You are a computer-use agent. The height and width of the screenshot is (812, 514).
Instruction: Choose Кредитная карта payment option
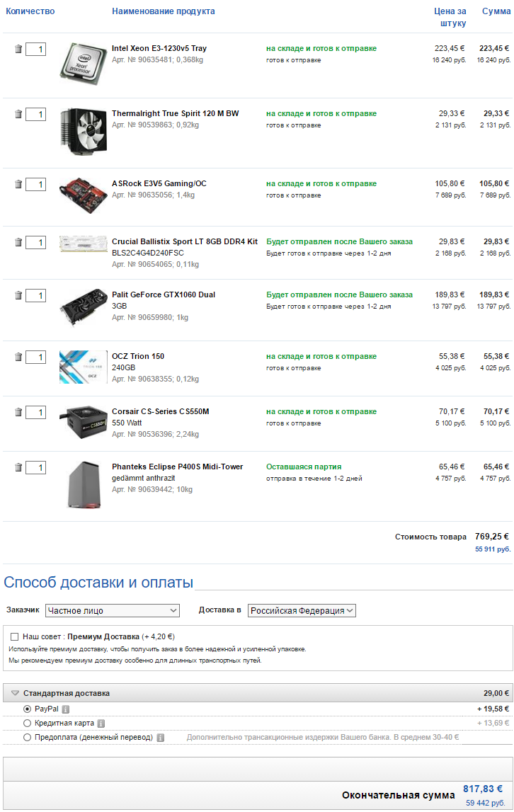coord(28,723)
